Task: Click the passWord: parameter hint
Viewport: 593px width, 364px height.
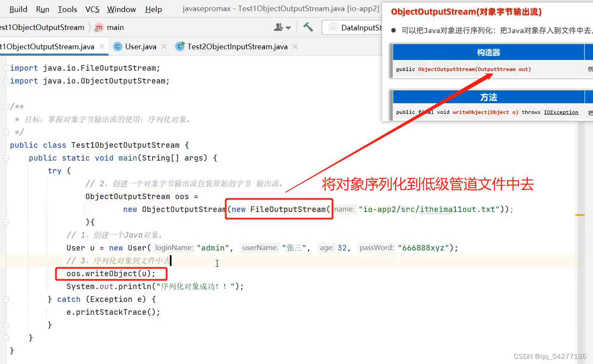Action: 377,248
